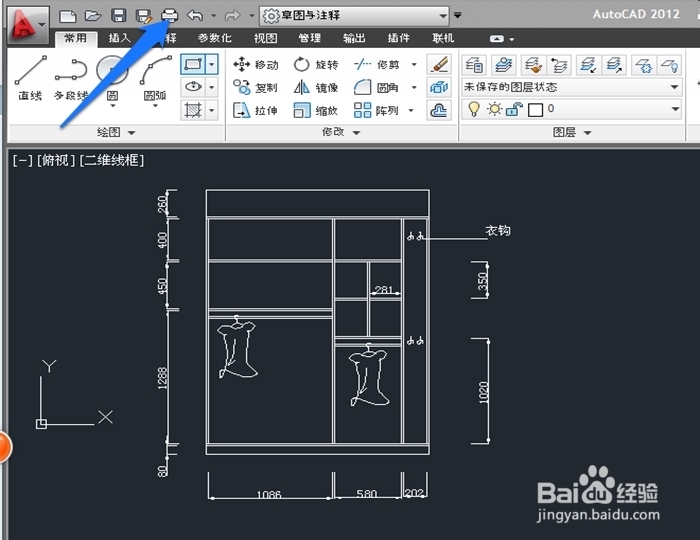Select the Hatch draw tool

(193, 110)
